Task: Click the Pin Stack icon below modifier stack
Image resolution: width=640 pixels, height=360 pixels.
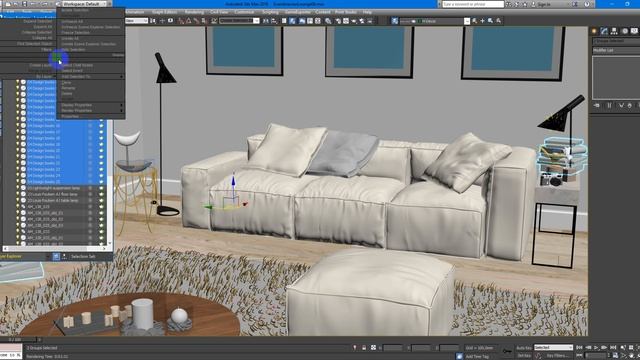Action: click(597, 105)
